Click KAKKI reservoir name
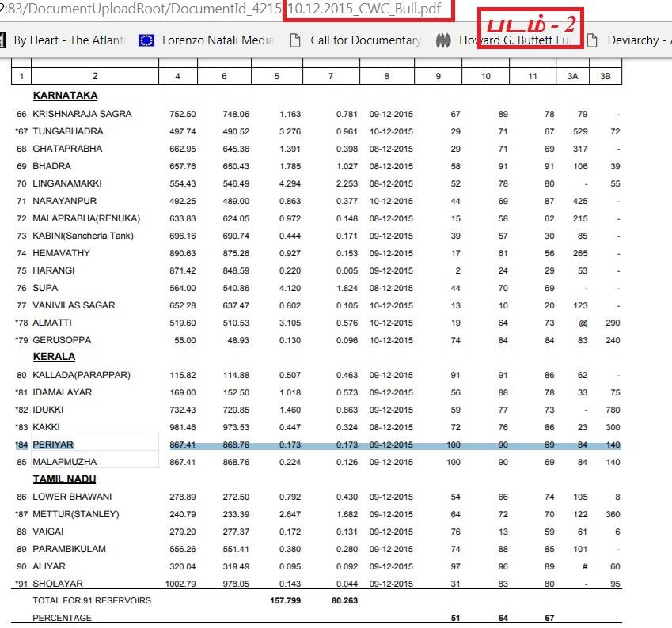 coord(46,427)
